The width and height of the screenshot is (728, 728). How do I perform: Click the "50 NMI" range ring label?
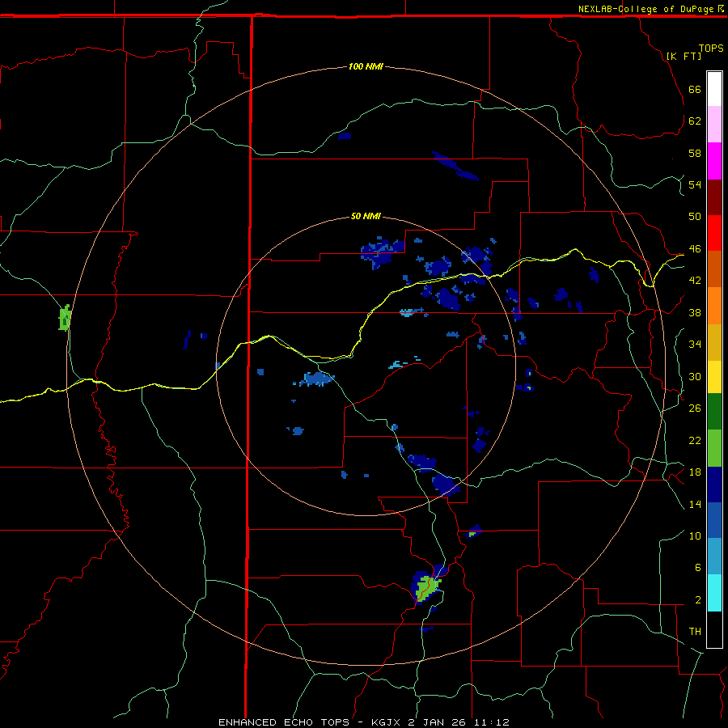click(366, 216)
